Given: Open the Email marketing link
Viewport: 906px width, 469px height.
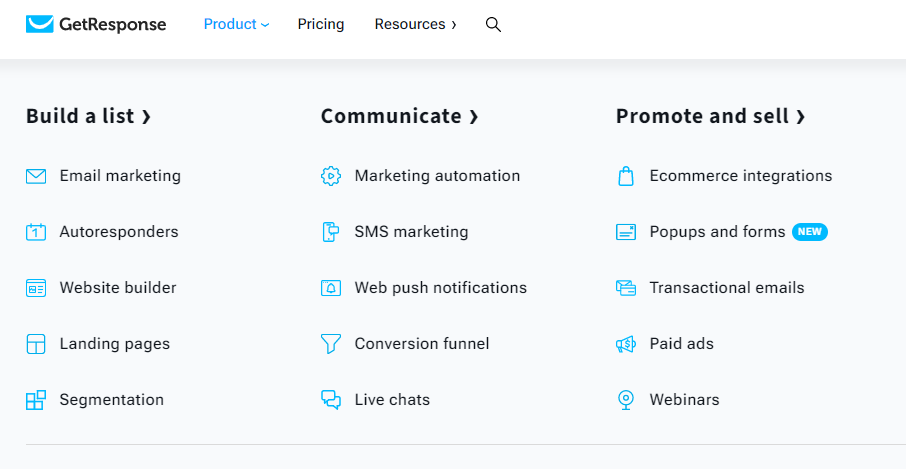Looking at the screenshot, I should (120, 176).
